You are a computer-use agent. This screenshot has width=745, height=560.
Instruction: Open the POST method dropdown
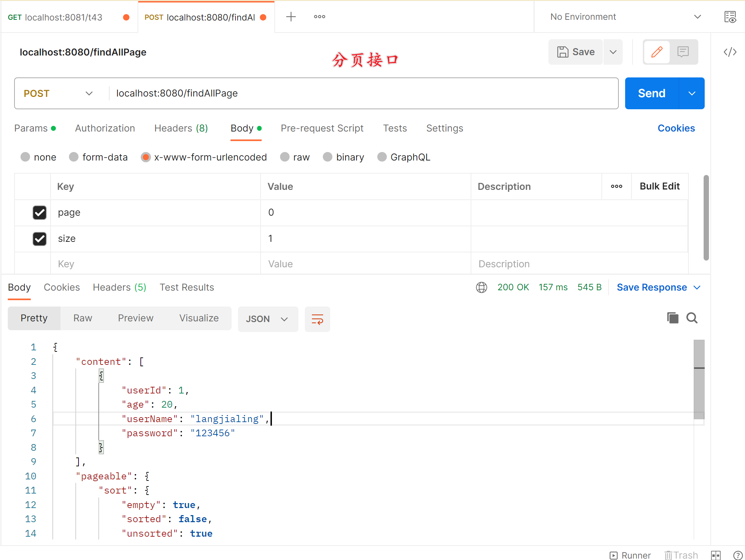(59, 93)
